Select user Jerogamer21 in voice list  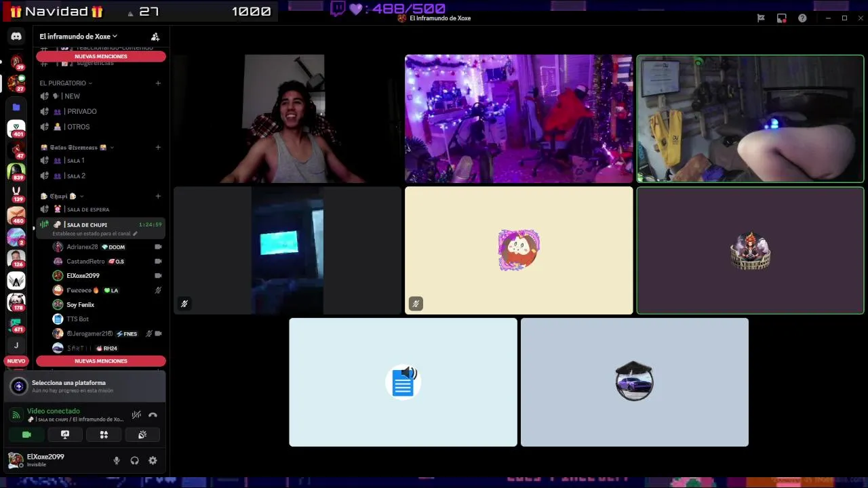click(x=108, y=333)
